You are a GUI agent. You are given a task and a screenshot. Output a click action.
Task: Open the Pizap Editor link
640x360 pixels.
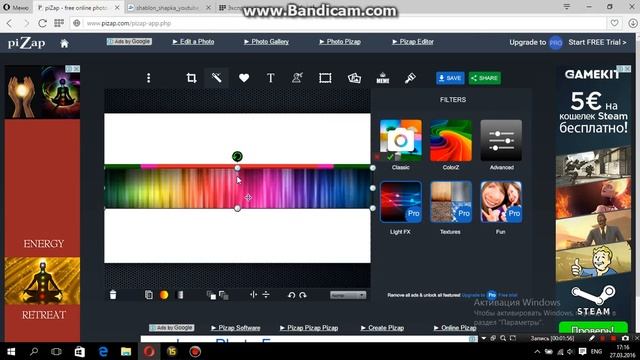[413, 42]
